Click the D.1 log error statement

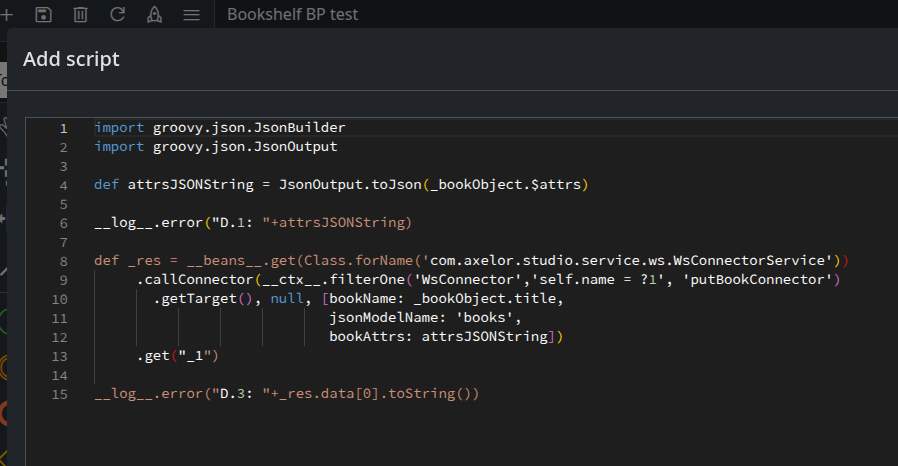[252, 223]
